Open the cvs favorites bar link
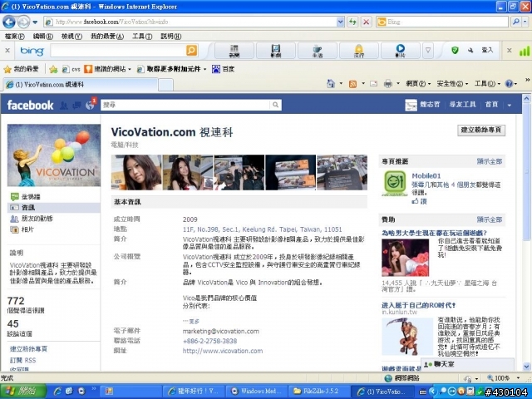The height and width of the screenshot is (399, 532). 71,69
